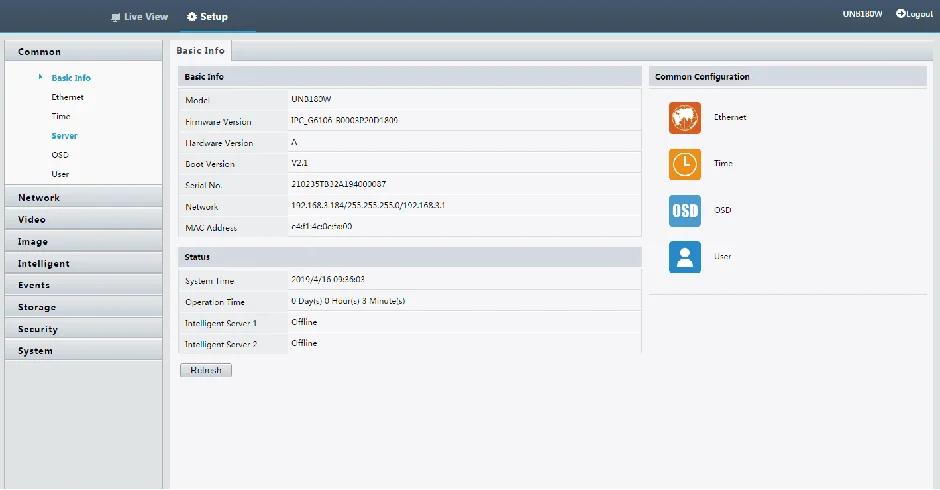The image size is (940, 490).
Task: Click the MAC Address label
Action: click(x=210, y=228)
